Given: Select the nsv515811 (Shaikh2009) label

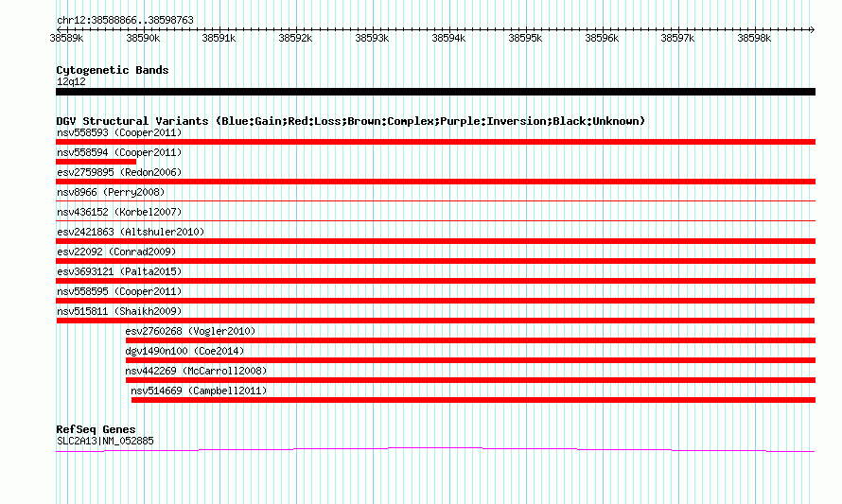Looking at the screenshot, I should [x=119, y=311].
